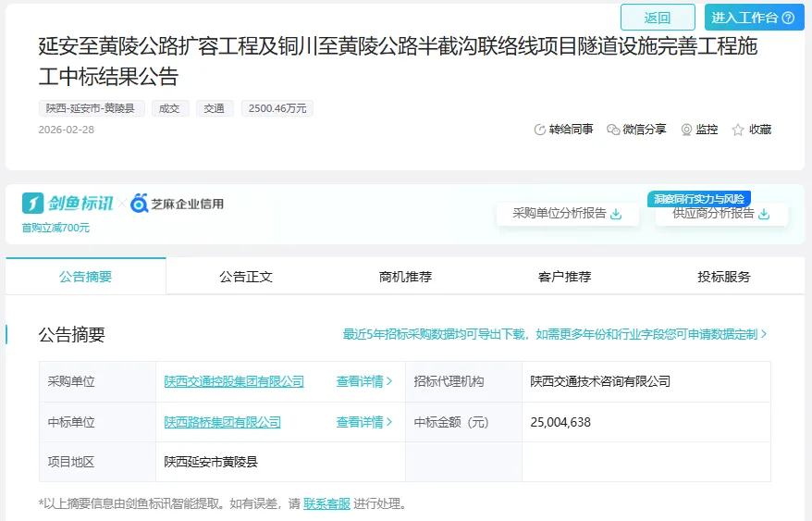The width and height of the screenshot is (812, 521).
Task: Click the 收藏 star icon
Action: coord(738,130)
